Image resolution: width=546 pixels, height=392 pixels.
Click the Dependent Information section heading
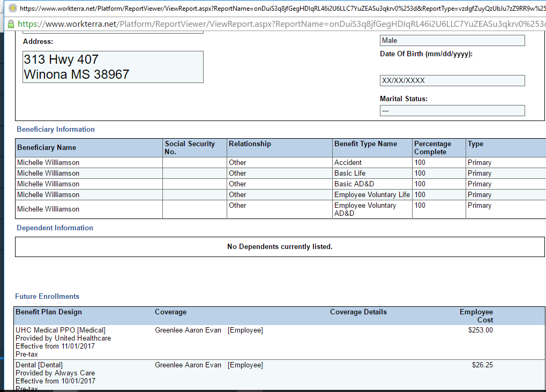[55, 228]
